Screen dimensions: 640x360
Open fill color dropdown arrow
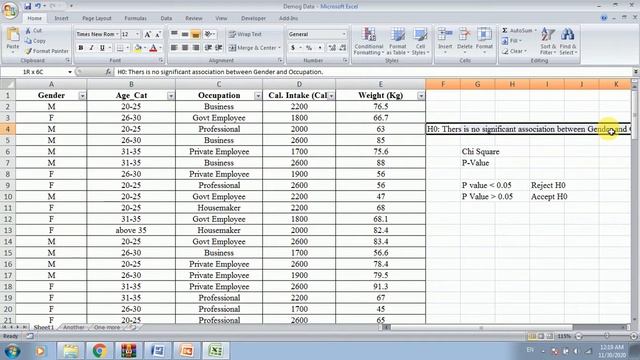pyautogui.click(x=145, y=48)
